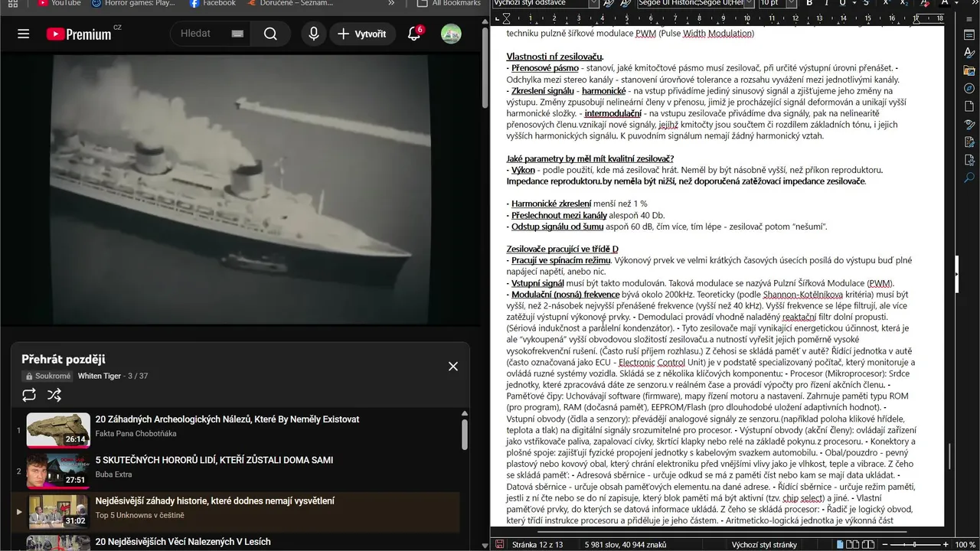Open sidebar Accessibility Check deck

pos(969,160)
